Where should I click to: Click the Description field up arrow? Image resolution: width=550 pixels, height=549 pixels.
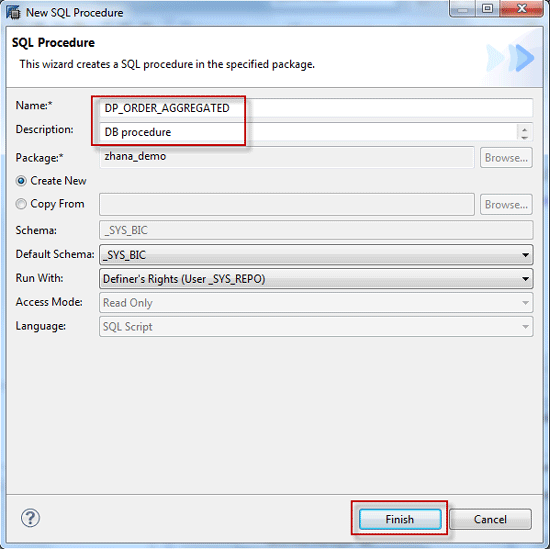click(x=524, y=129)
